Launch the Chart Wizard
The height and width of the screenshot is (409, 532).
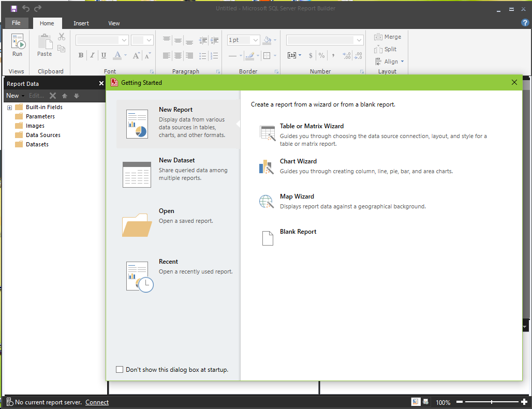[356, 166]
